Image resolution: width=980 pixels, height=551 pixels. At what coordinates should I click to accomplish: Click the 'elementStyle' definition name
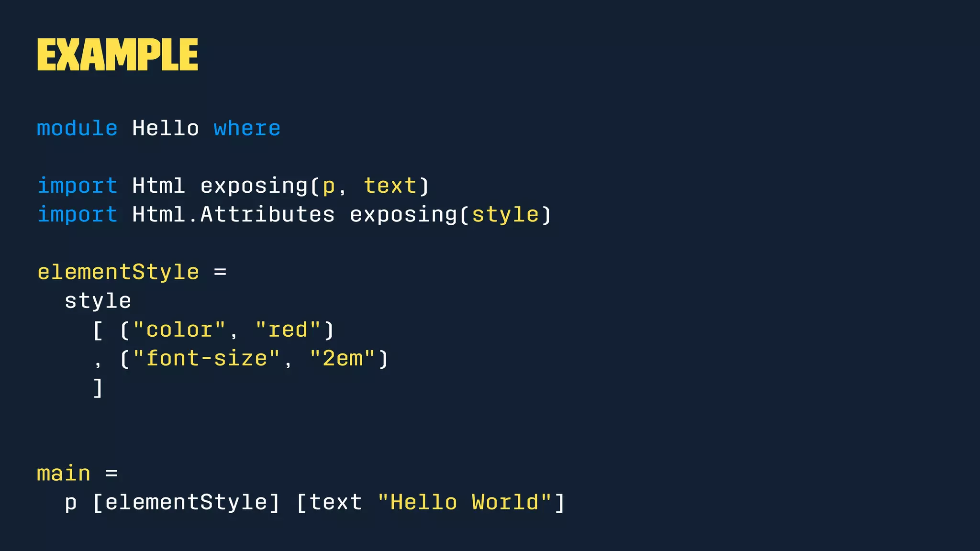[118, 272]
